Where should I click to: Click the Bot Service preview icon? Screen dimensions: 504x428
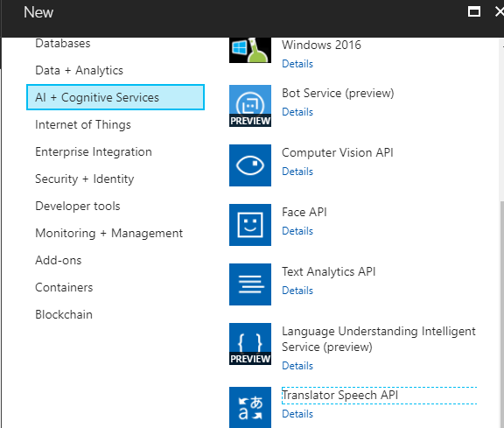[249, 106]
